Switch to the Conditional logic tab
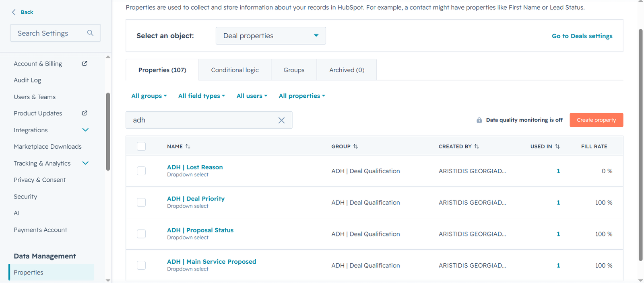The height and width of the screenshot is (283, 644). [235, 70]
